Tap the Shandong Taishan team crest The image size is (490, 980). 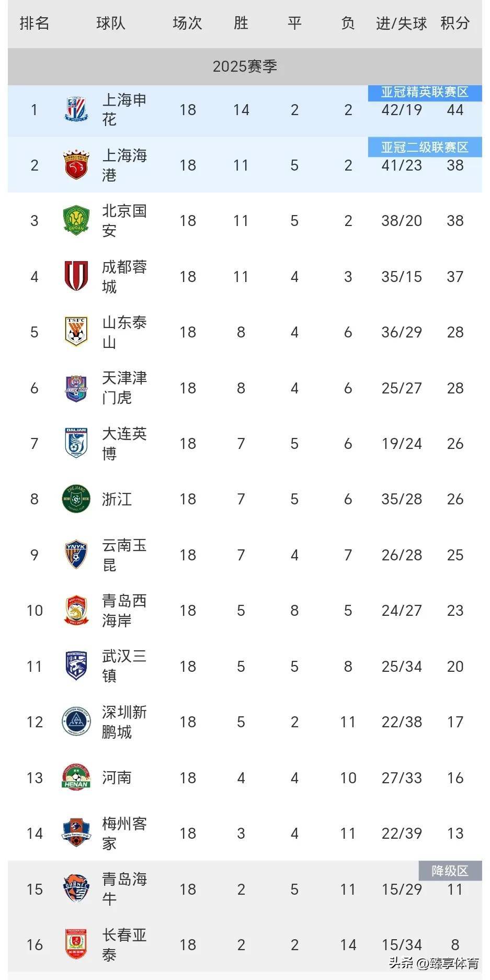pyautogui.click(x=76, y=332)
